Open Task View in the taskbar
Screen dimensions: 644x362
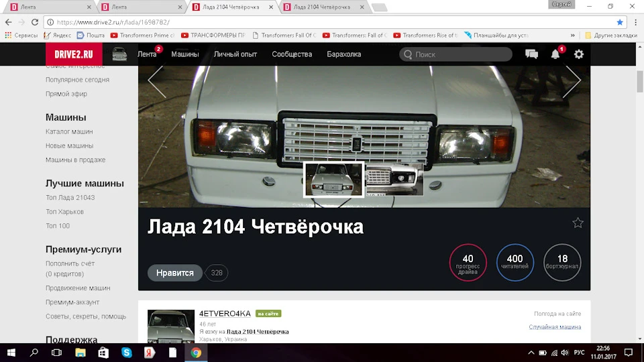point(56,353)
